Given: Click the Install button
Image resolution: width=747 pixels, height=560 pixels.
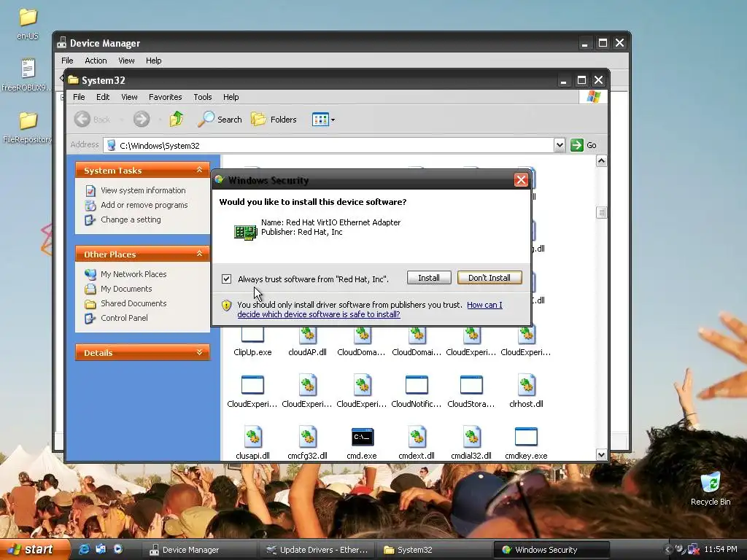Looking at the screenshot, I should [x=429, y=278].
